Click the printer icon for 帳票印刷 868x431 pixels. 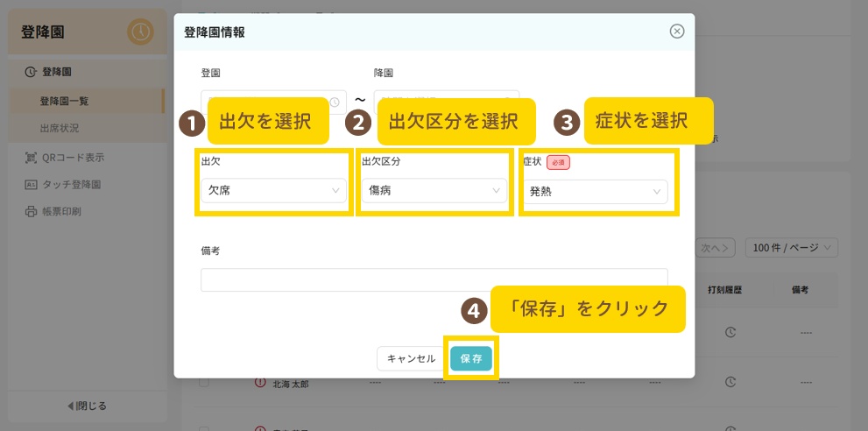pyautogui.click(x=31, y=211)
